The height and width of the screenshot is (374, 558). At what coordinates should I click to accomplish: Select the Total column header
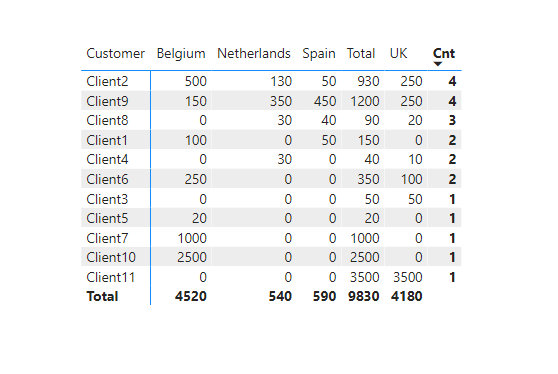pos(361,54)
